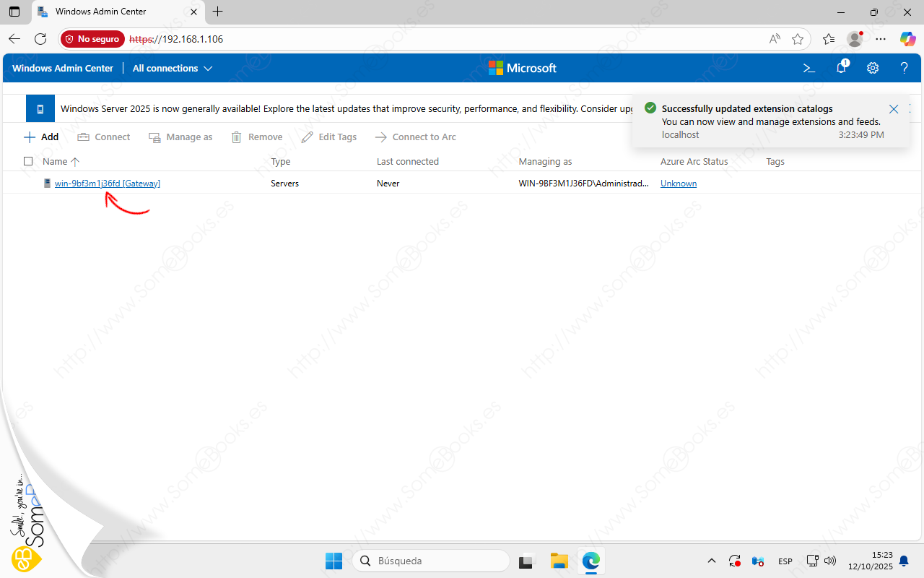Show hidden system tray icons chevron
924x578 pixels.
(711, 561)
